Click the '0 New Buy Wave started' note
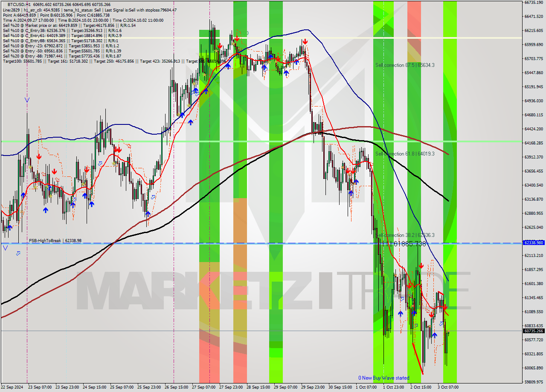546x392 pixels. click(383, 378)
